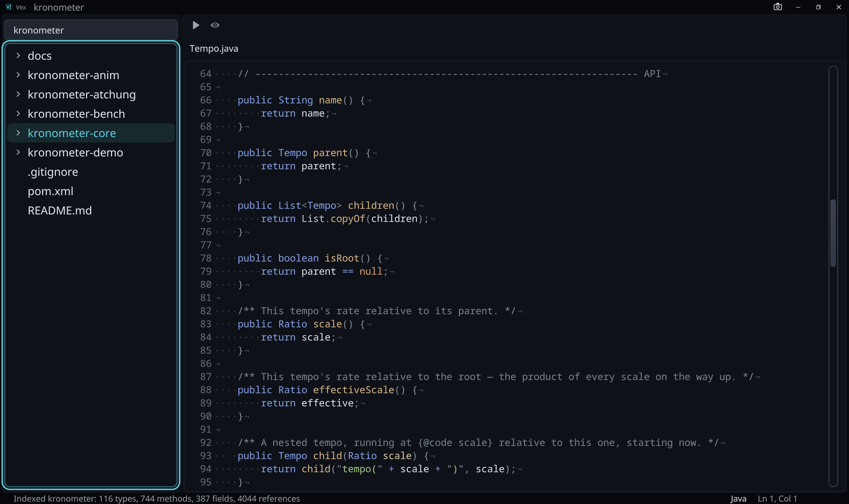Click the children method name on line 74
The image size is (849, 504).
pos(371,206)
